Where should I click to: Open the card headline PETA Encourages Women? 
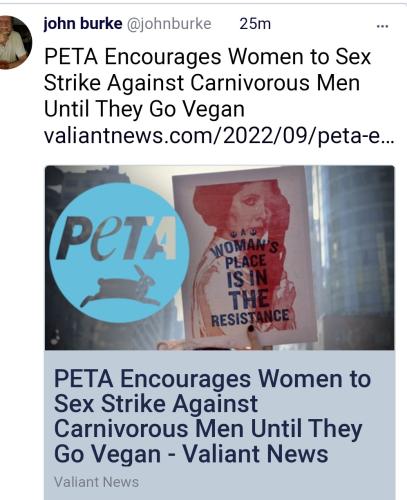click(212, 416)
